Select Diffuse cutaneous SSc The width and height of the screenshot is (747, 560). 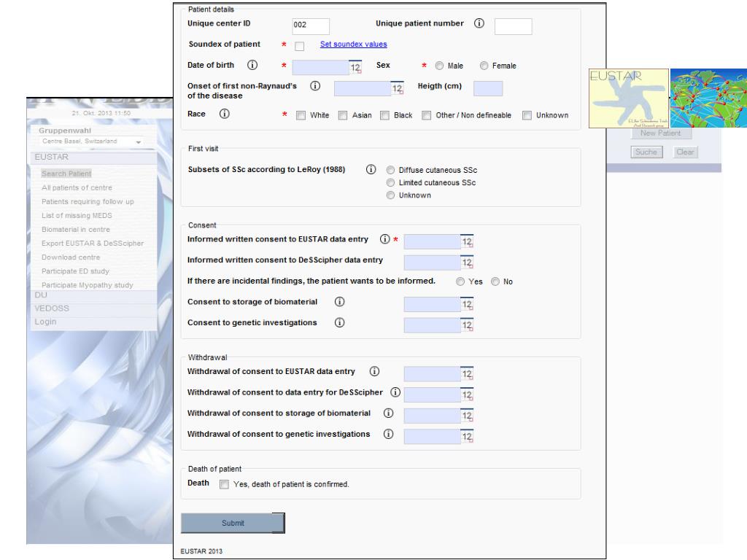[x=391, y=170]
